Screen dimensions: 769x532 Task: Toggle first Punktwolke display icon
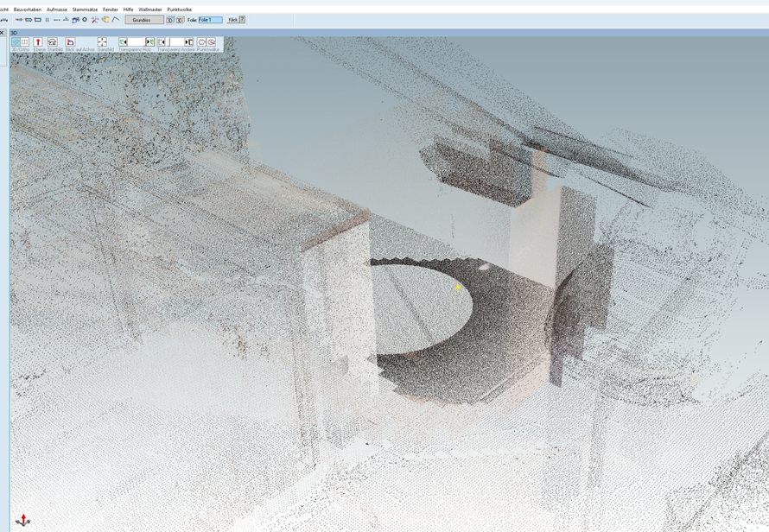201,41
